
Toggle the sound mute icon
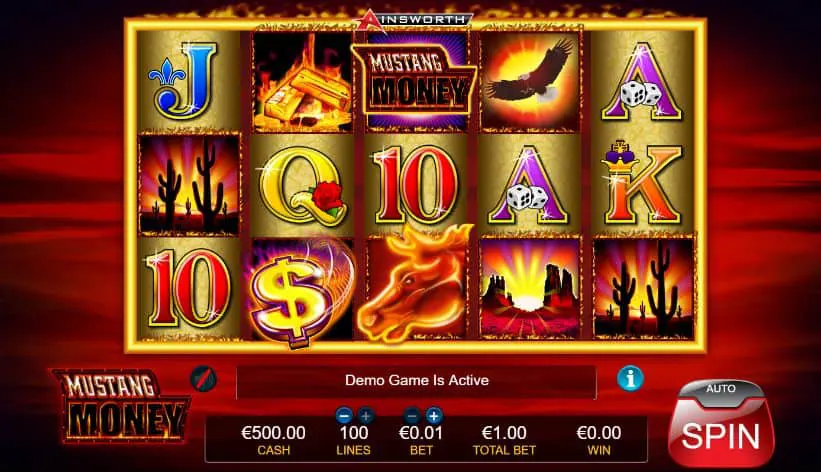point(203,378)
